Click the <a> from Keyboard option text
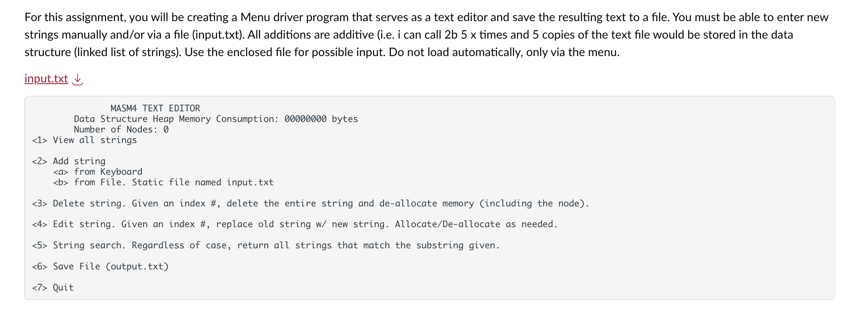Viewport: 868px width, 317px height. point(98,172)
